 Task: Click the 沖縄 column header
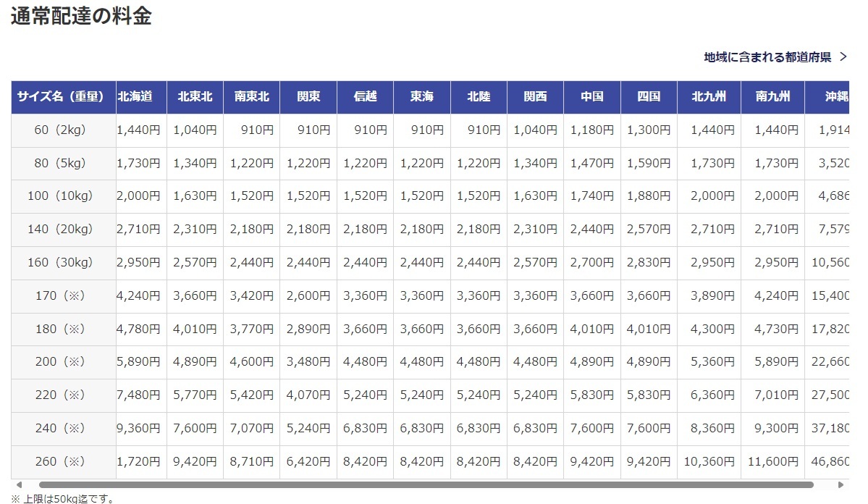pos(827,97)
